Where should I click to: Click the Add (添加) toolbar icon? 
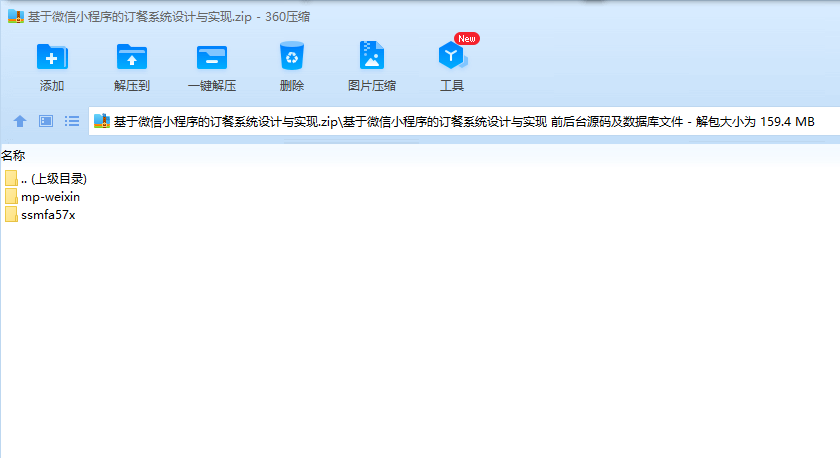click(x=51, y=57)
